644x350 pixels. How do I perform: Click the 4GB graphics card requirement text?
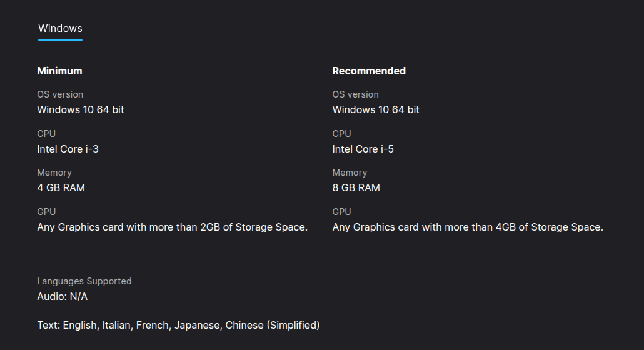(x=467, y=227)
